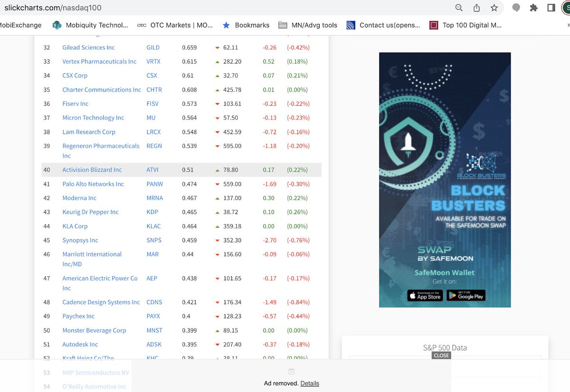This screenshot has height=392, width=570.
Task: Click the -2.70 change for Synopsys
Action: click(270, 241)
